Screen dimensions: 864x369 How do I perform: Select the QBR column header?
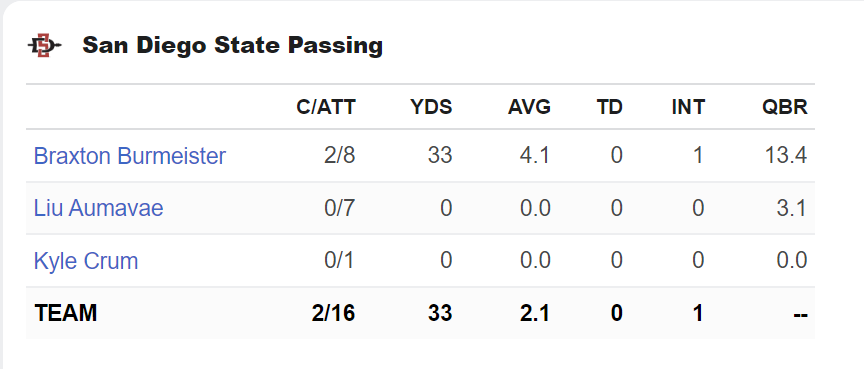click(x=785, y=107)
